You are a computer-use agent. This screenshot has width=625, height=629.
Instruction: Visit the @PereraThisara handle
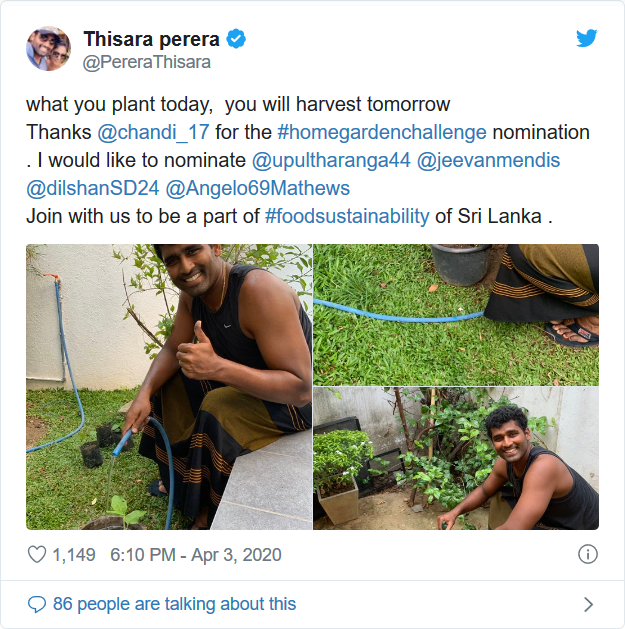[146, 62]
